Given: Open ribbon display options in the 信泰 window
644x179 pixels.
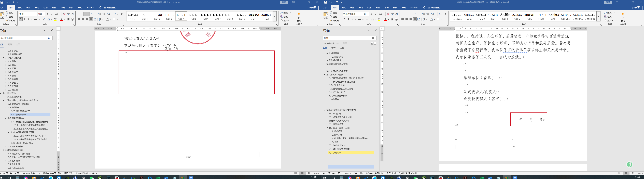Looking at the screenshot, I should (293, 2).
